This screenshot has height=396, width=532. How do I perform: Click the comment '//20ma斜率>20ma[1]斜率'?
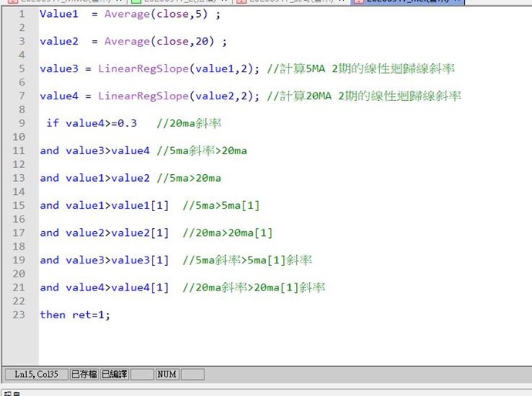(x=254, y=287)
